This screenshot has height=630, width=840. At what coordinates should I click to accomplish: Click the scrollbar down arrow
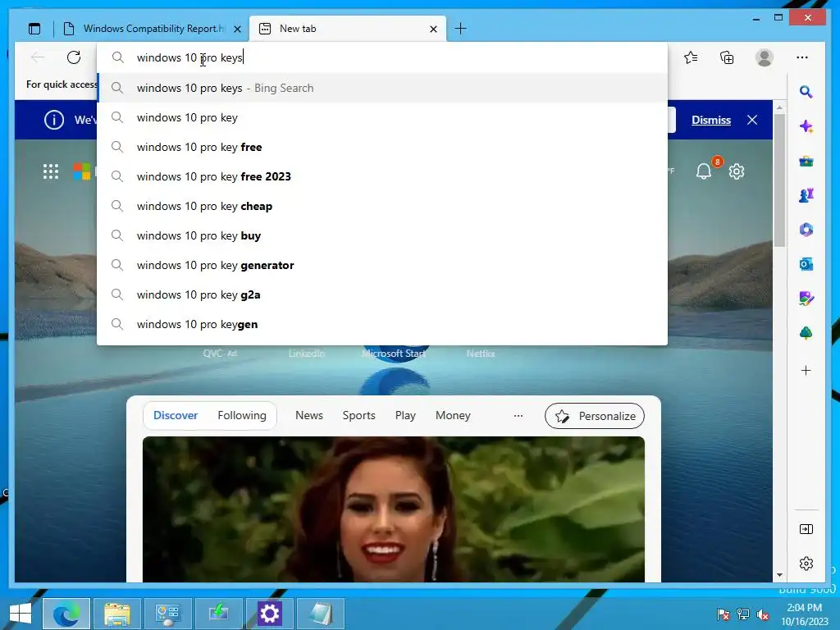coord(779,575)
